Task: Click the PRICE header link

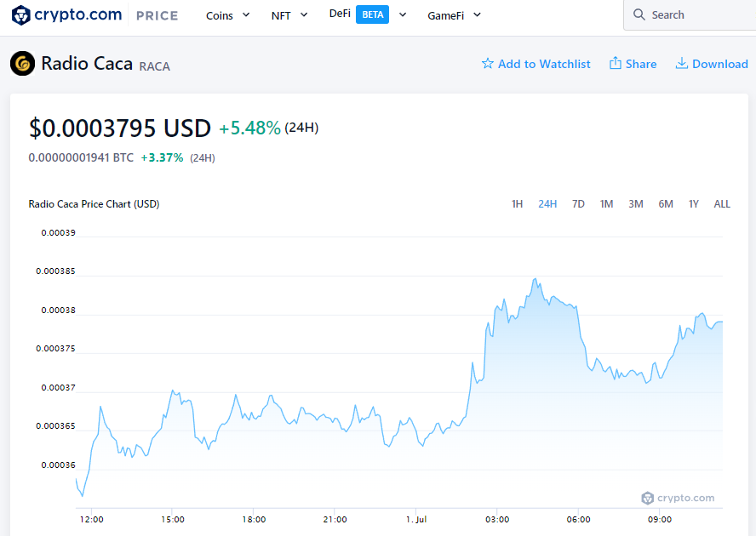Action: point(157,16)
